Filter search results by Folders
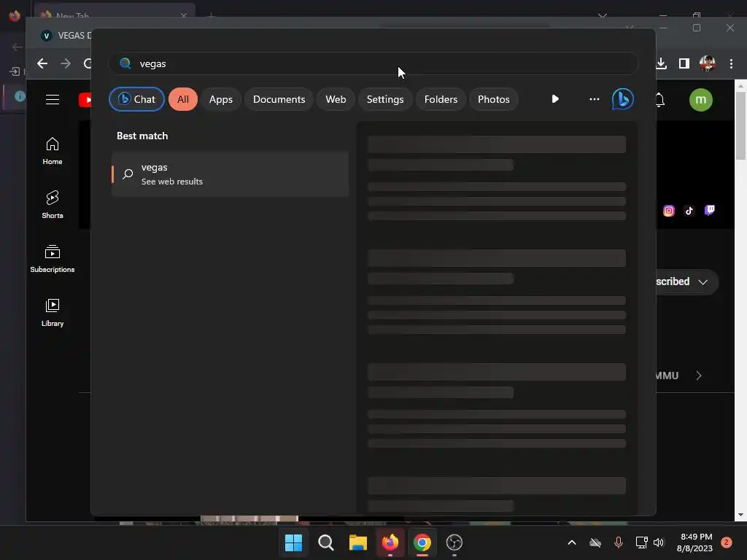The image size is (747, 560). pos(441,99)
